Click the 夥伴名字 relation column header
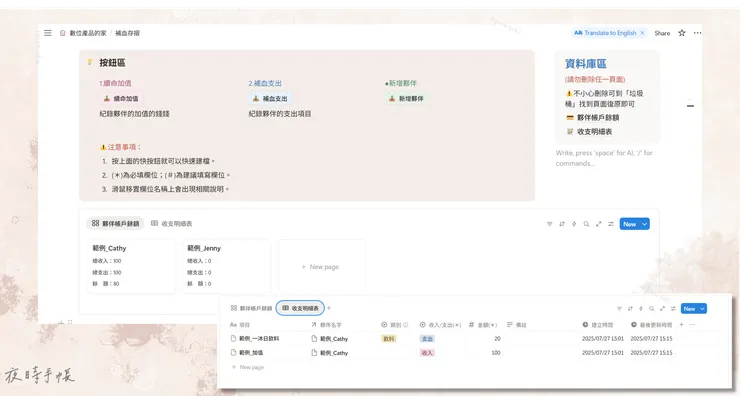The image size is (740, 396). coord(326,325)
